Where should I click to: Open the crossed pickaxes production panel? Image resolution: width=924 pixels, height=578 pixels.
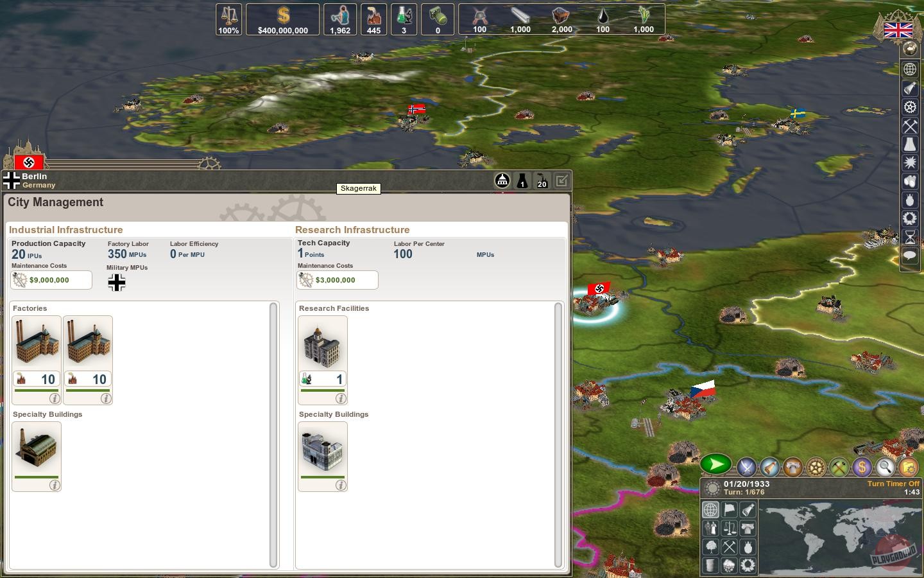click(x=839, y=467)
